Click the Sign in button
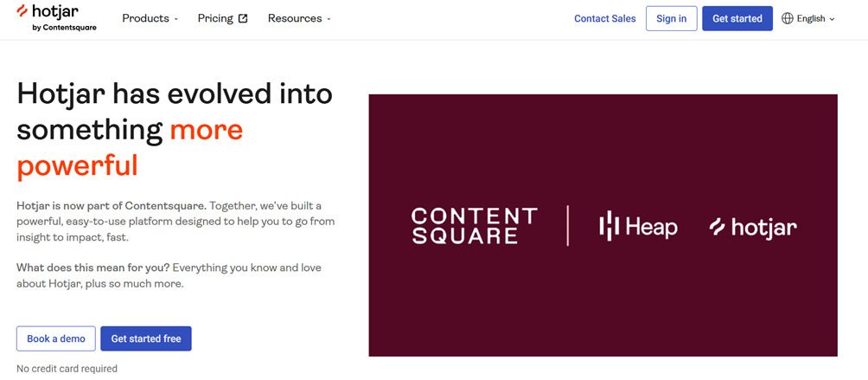Image resolution: width=868 pixels, height=380 pixels. 672,18
